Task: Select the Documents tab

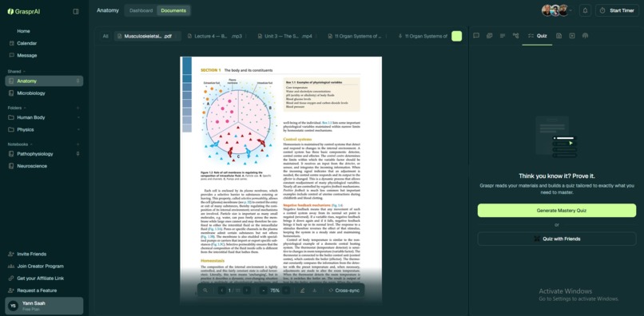Action: click(173, 10)
